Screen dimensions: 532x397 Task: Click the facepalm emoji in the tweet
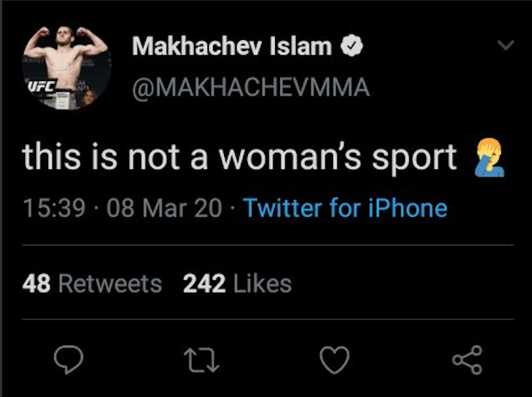489,158
